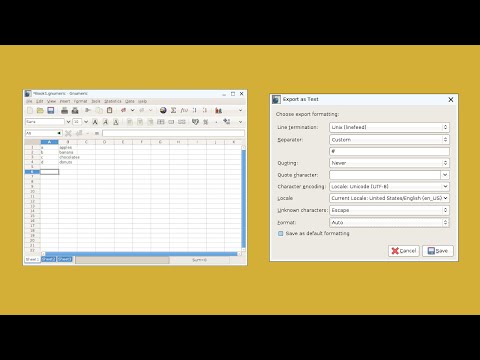Click the equals sign formula button

tap(97, 133)
